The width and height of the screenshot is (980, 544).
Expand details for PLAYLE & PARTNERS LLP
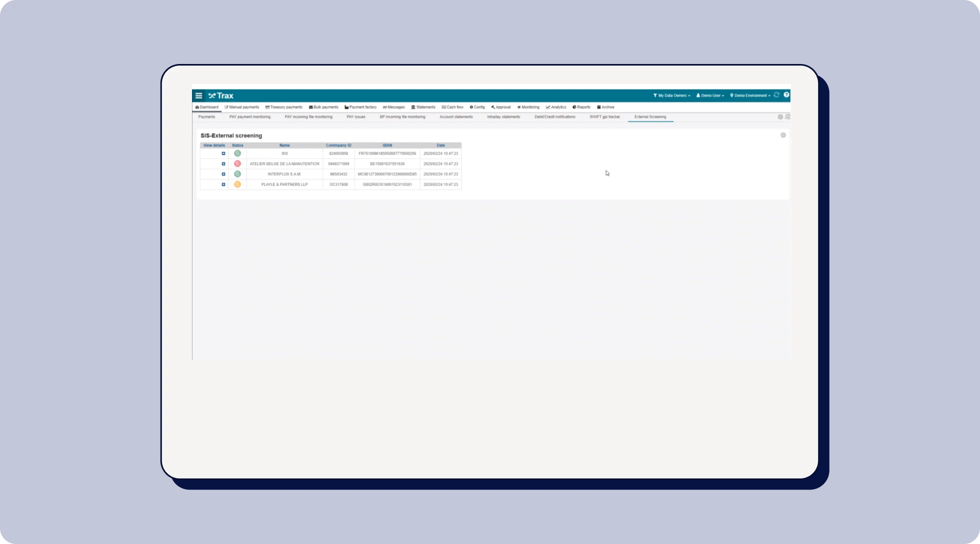[x=223, y=184]
